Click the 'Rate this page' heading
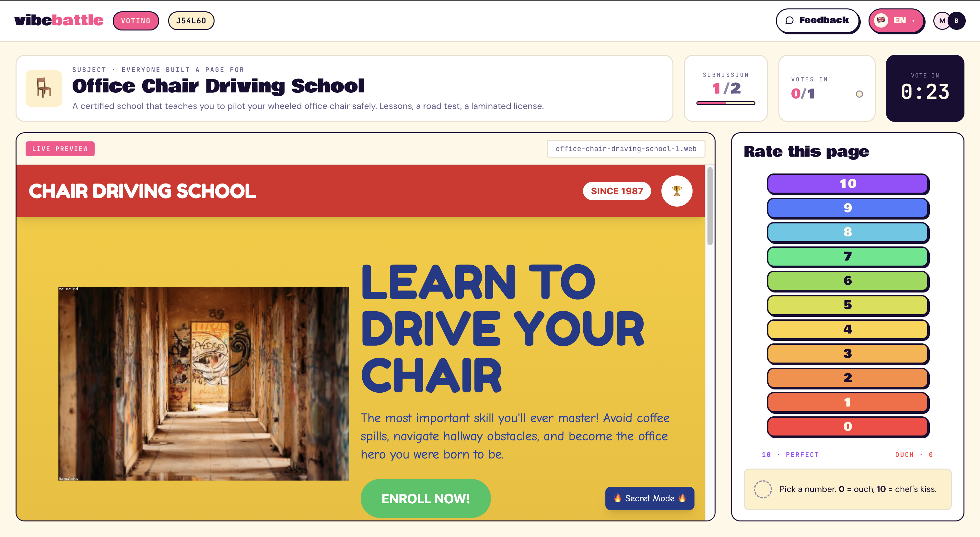The width and height of the screenshot is (980, 537). click(x=806, y=152)
